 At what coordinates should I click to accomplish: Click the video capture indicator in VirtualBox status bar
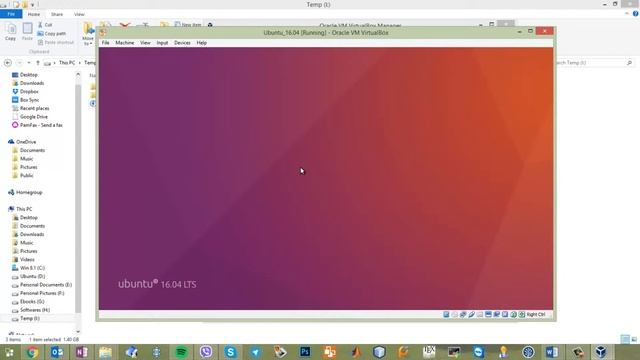click(497, 314)
